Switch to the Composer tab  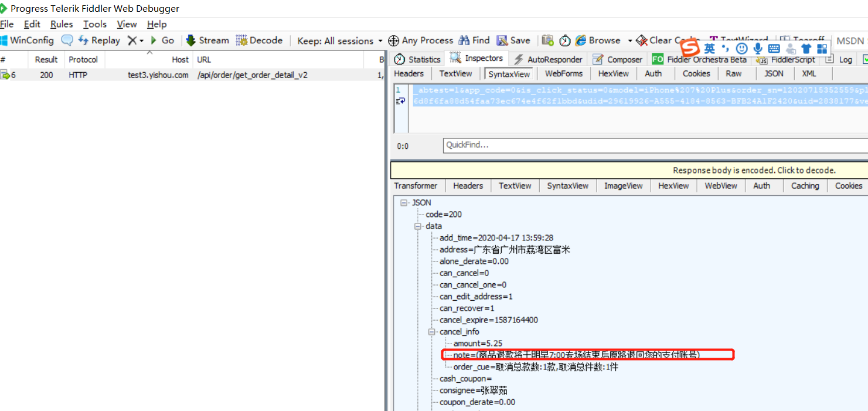[x=618, y=59]
